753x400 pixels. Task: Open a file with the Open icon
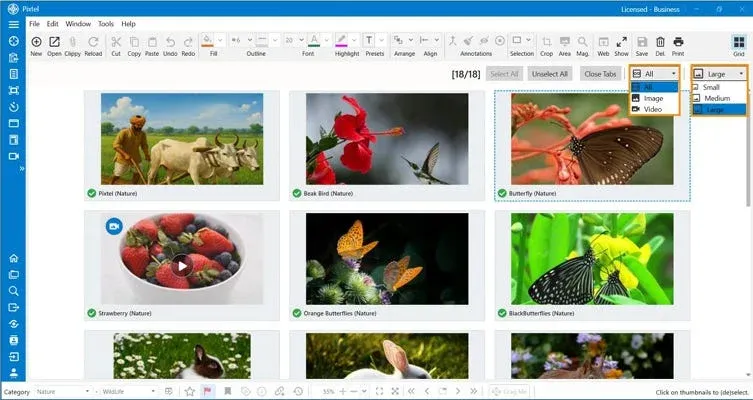coord(54,42)
